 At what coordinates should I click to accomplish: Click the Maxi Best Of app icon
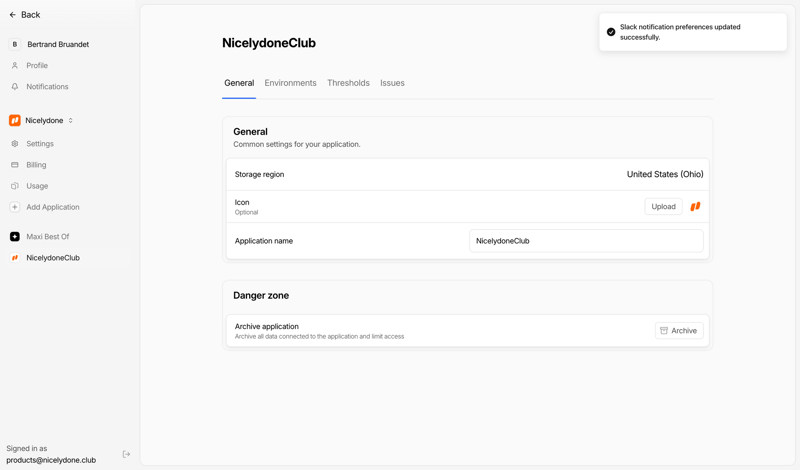point(15,237)
